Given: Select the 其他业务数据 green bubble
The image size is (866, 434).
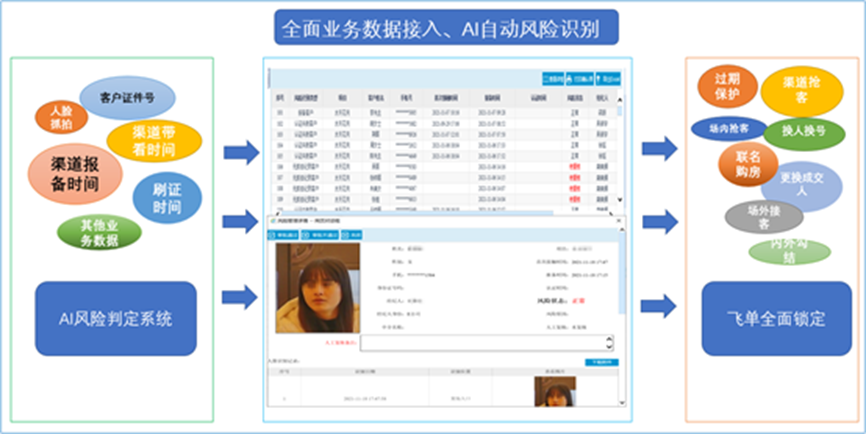Looking at the screenshot, I should (x=98, y=232).
